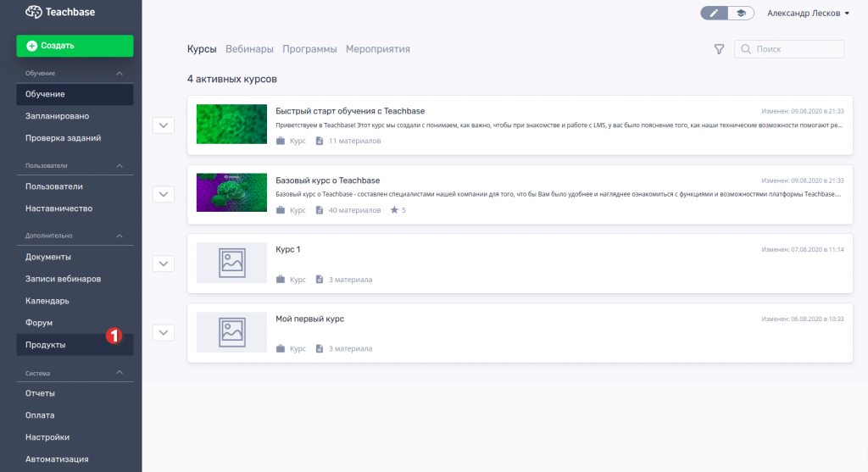Click the briefcase icon on Базовый курс

pos(281,210)
